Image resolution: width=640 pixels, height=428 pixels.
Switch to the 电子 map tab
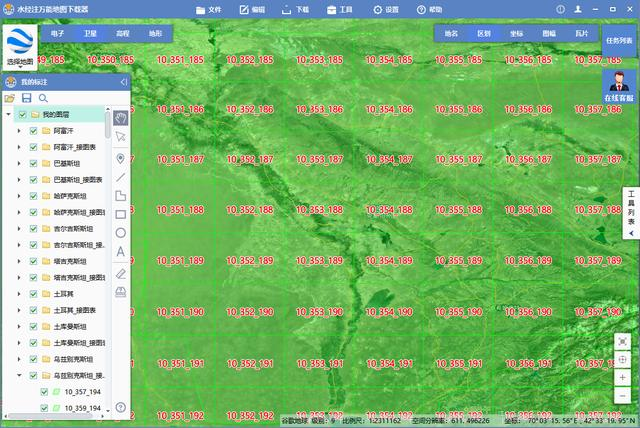pyautogui.click(x=58, y=33)
